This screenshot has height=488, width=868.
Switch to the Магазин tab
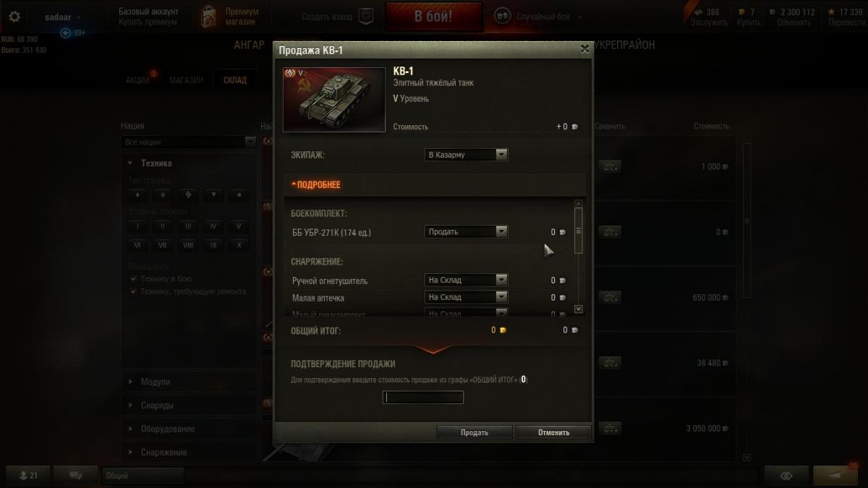[x=186, y=80]
